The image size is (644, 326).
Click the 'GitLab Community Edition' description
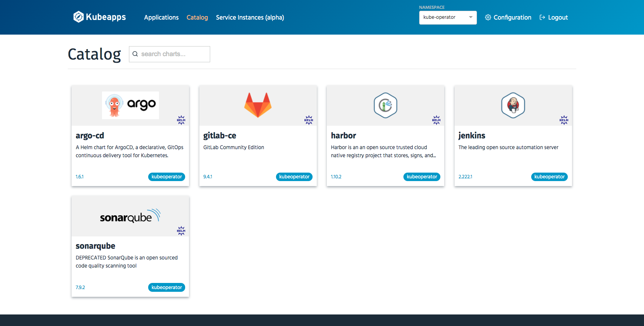tap(234, 147)
